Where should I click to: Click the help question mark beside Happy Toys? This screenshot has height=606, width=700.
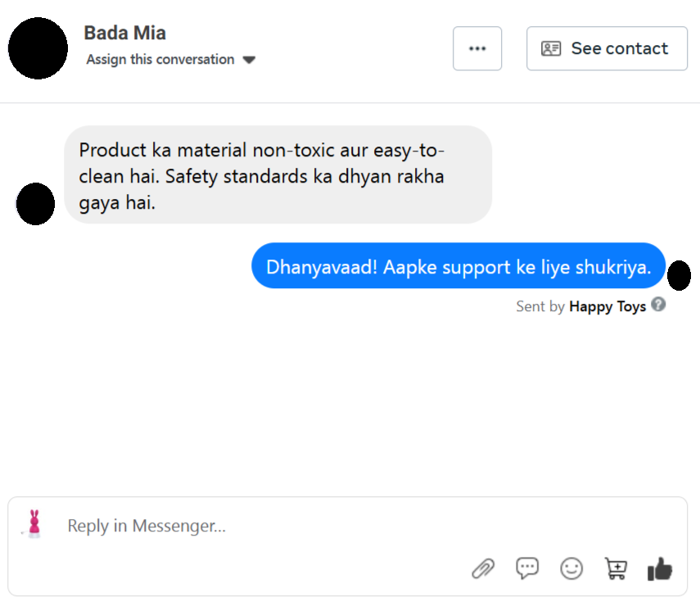658,305
